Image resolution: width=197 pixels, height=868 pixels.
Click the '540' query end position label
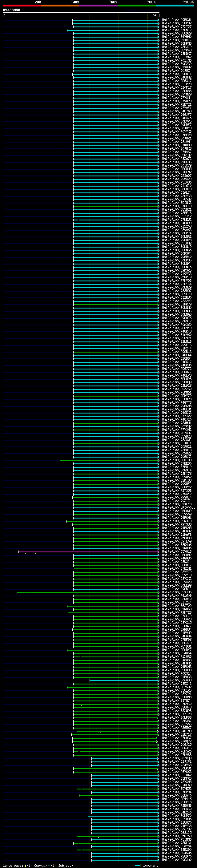pyautogui.click(x=155, y=15)
